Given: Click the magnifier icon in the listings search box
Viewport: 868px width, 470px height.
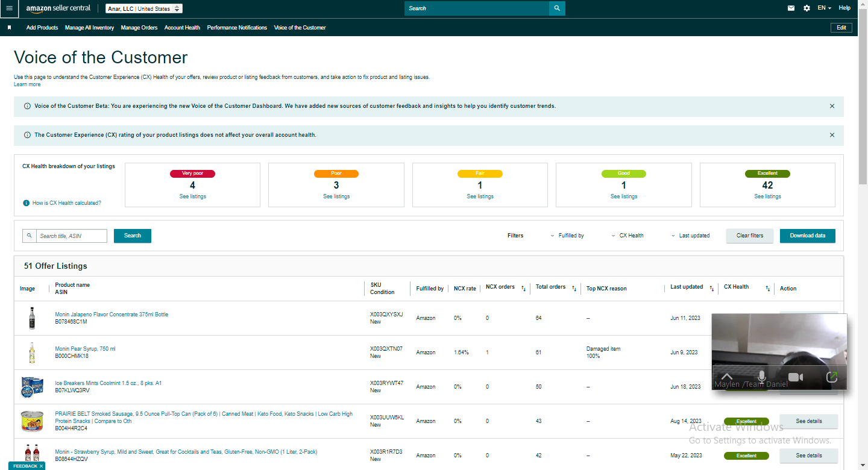Looking at the screenshot, I should (29, 236).
